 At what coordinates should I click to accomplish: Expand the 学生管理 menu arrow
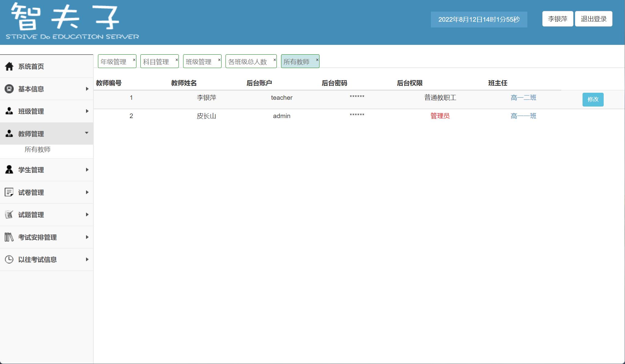[87, 170]
